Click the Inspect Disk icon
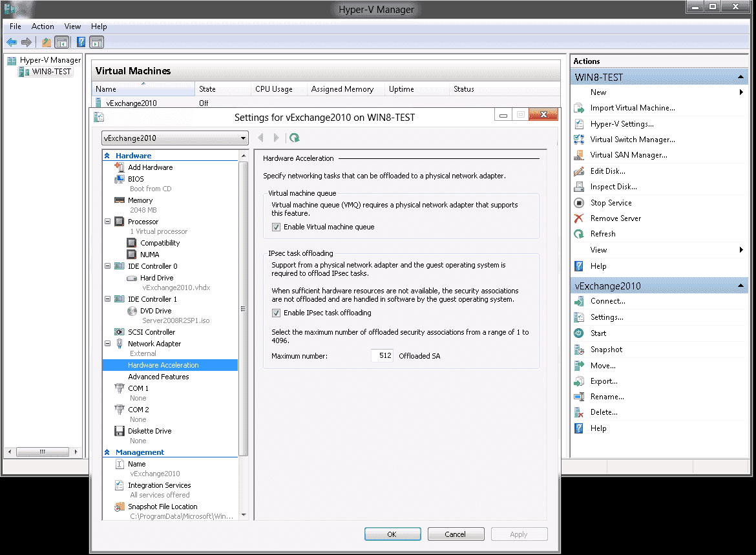Viewport: 756px width, 555px height. (x=579, y=187)
